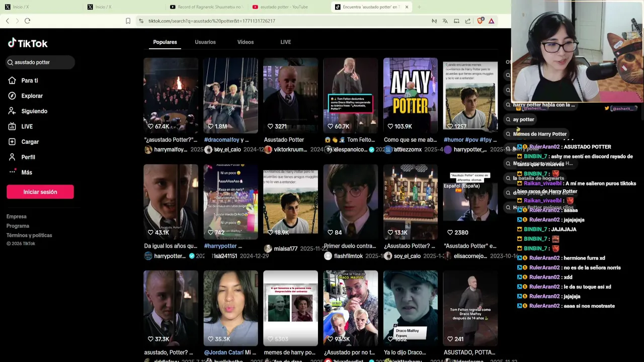The width and height of the screenshot is (644, 362).
Task: Click the heart on the 18.9K video
Action: [x=270, y=232]
